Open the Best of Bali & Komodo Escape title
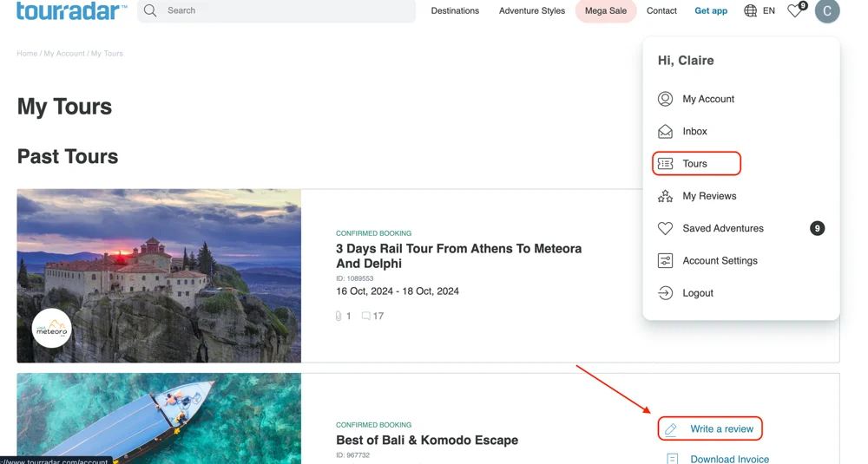 click(427, 441)
